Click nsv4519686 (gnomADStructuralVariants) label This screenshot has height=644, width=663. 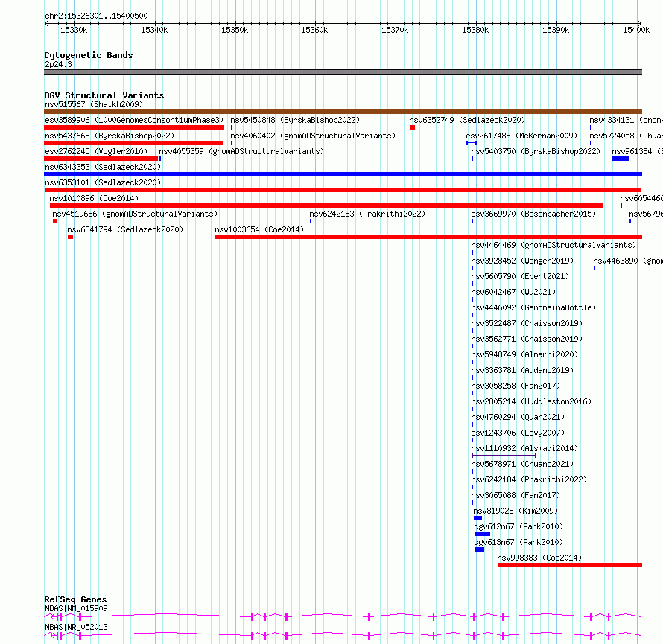[x=135, y=214]
